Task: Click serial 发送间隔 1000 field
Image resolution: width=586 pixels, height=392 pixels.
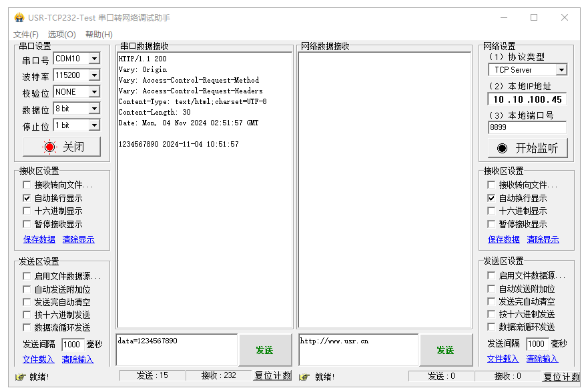Action: tap(73, 344)
